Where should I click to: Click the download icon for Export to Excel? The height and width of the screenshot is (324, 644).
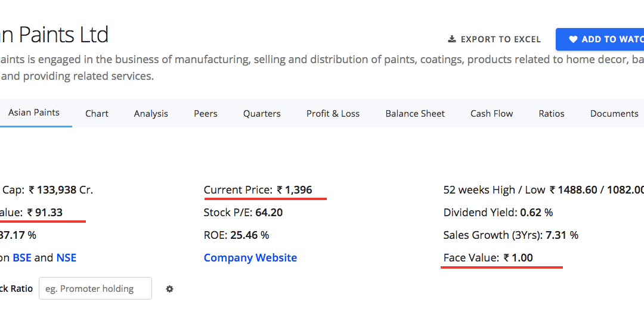452,39
